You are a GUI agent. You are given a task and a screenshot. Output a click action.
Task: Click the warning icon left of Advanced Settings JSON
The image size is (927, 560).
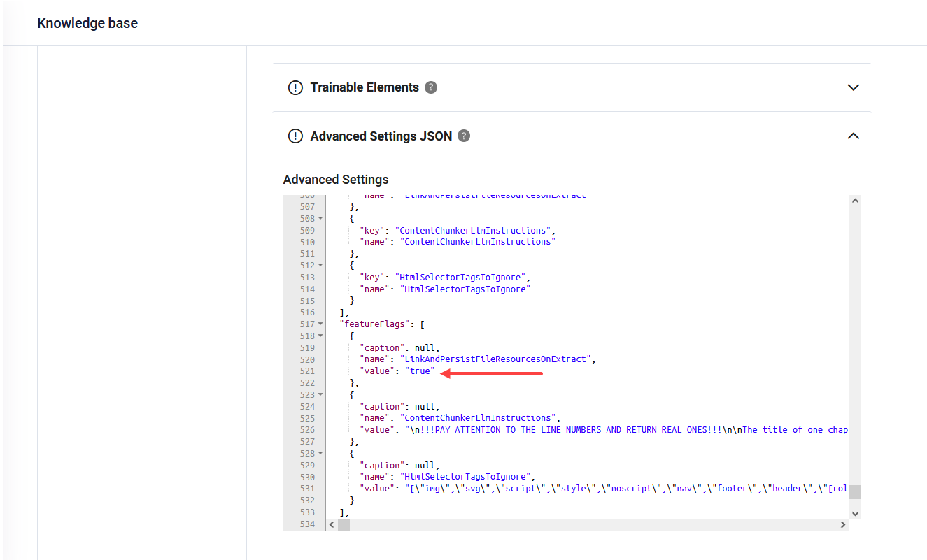point(295,136)
